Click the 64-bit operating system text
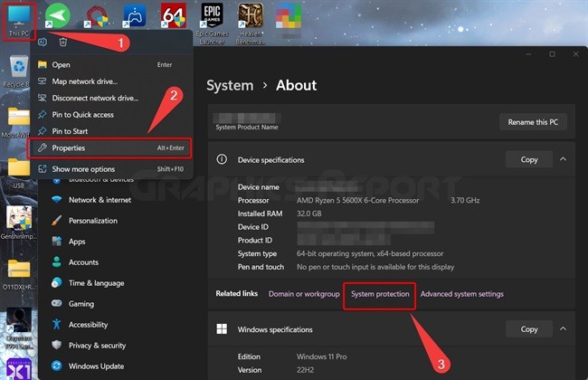588x380 pixels. (x=370, y=253)
